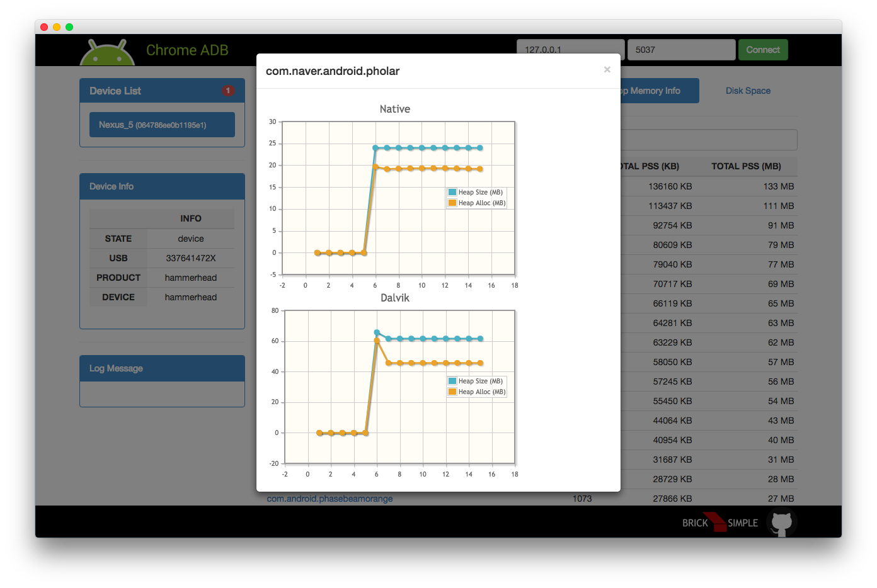Open the com.android.phasebeamorange link
Screen dimensions: 877x588
pos(330,499)
